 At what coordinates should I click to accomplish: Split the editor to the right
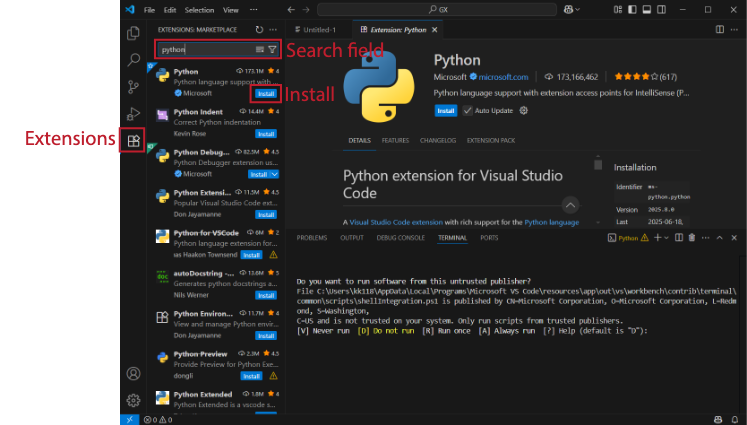(x=720, y=30)
